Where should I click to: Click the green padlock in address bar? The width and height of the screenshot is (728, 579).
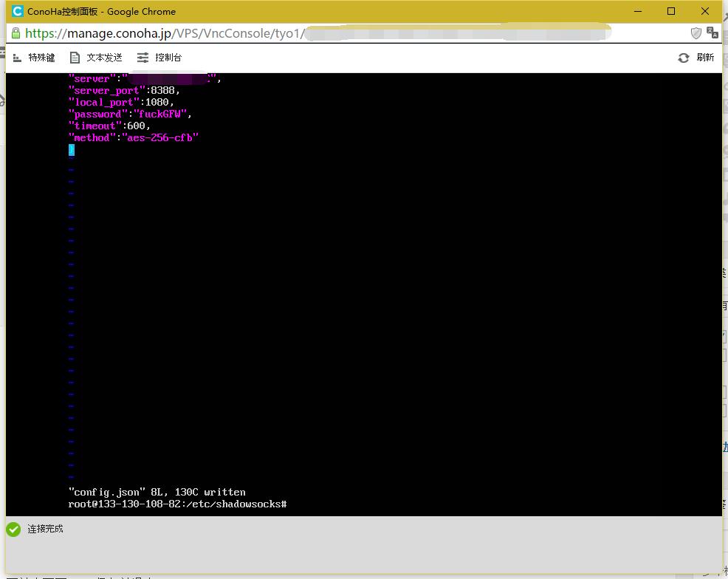pos(16,33)
